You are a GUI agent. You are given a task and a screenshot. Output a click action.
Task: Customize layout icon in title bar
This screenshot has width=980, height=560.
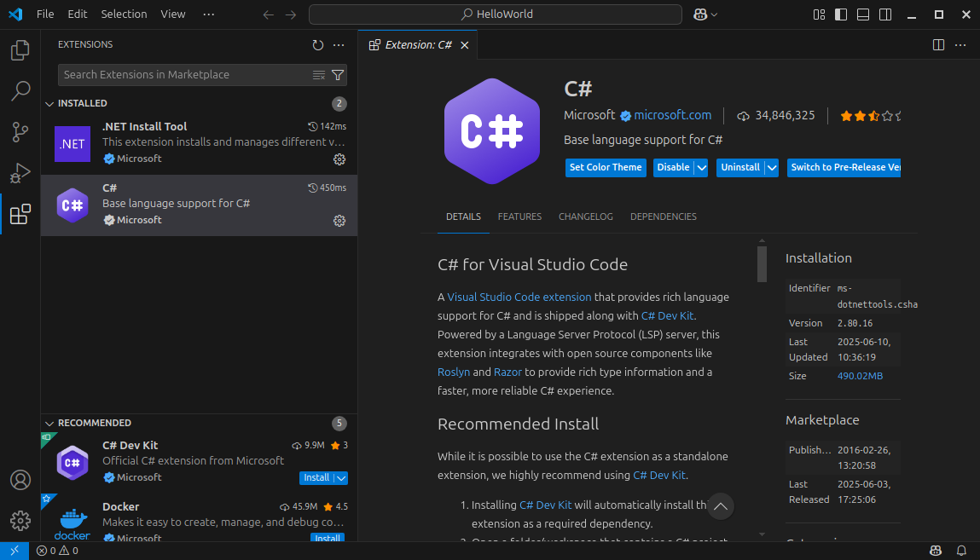coord(819,14)
